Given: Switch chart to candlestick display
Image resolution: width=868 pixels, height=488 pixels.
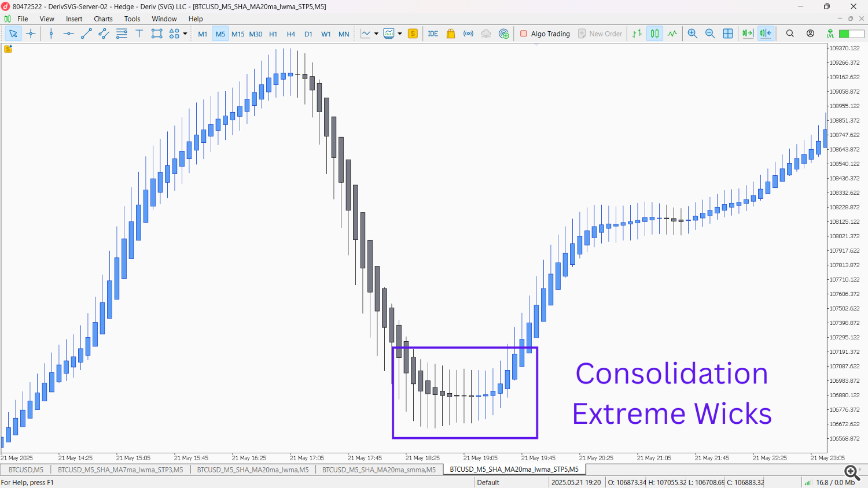Looking at the screenshot, I should tap(654, 34).
